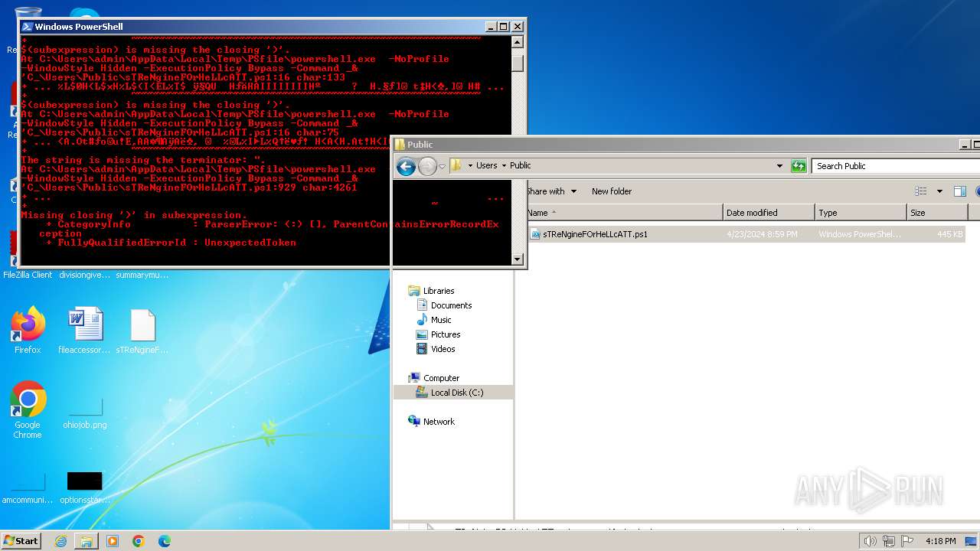
Task: Select the optionsstar desktop file thumbnail
Action: [85, 487]
